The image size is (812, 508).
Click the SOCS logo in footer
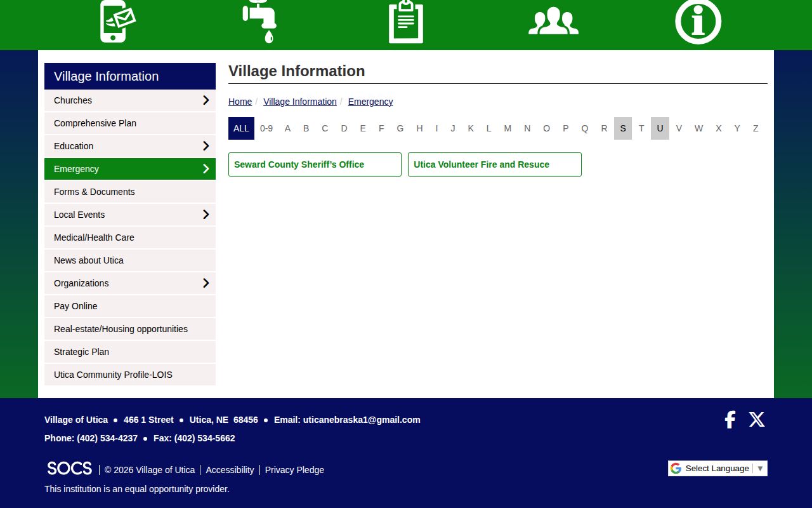(70, 469)
